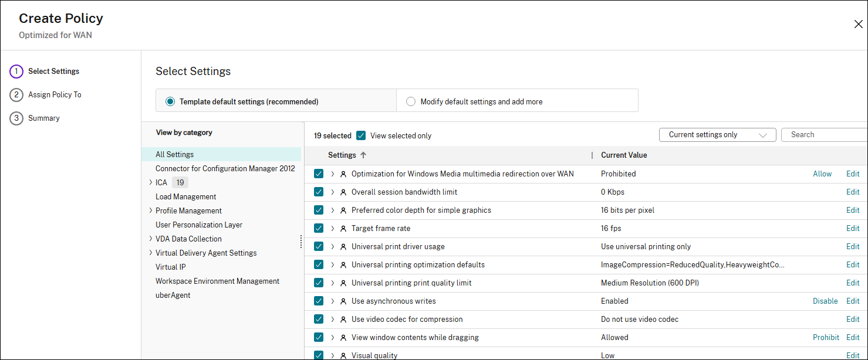Click the Search settings input field
868x360 pixels.
[825, 135]
